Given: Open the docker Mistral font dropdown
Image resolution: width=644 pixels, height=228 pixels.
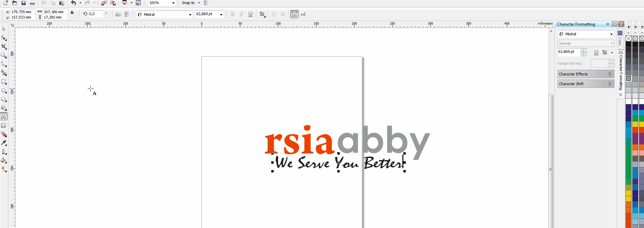Looking at the screenshot, I should pos(611,34).
